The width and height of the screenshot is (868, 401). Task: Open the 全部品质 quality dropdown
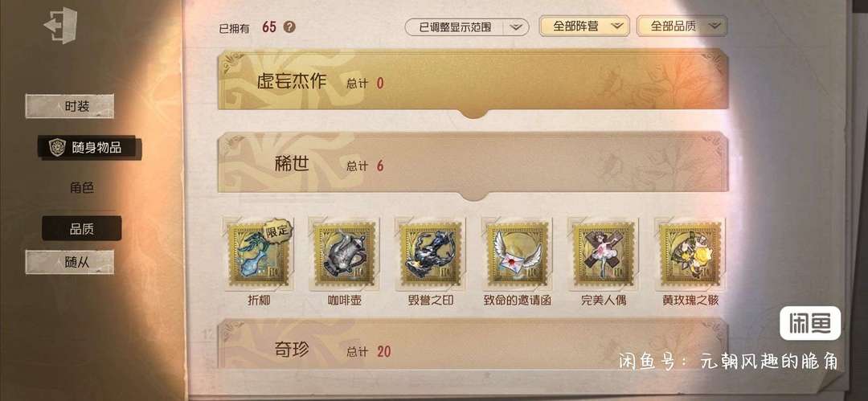click(682, 26)
